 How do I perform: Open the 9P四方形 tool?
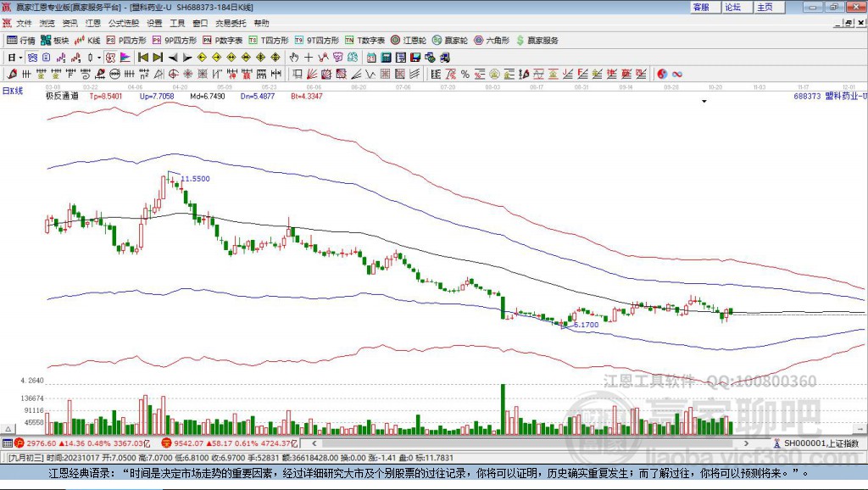[175, 41]
